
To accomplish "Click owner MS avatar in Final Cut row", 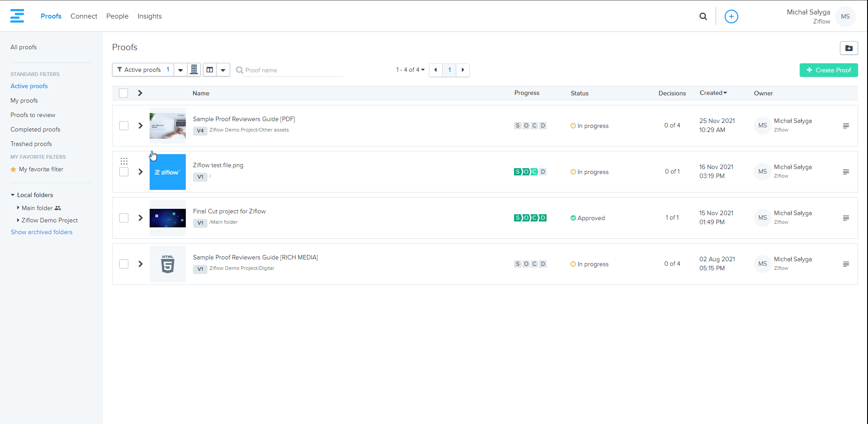I will tap(762, 218).
